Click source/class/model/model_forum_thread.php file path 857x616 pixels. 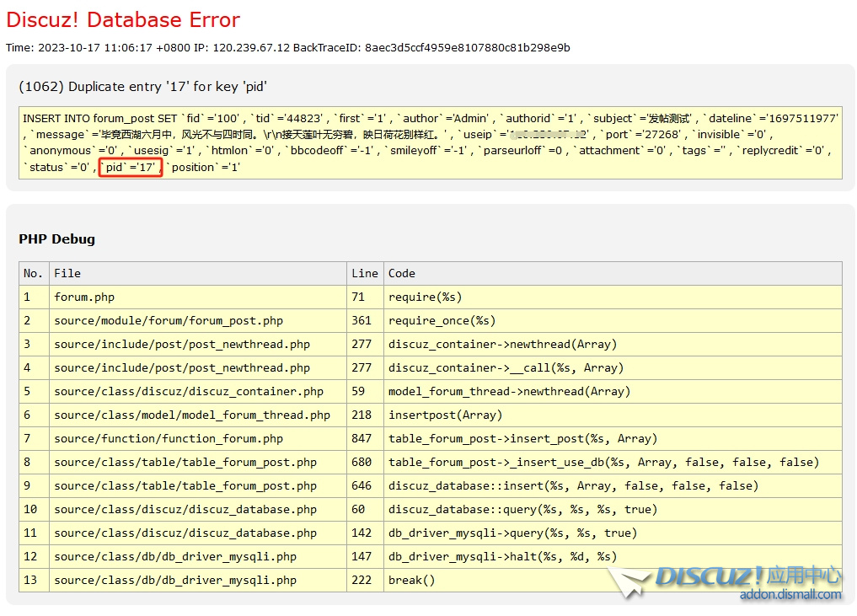point(192,415)
